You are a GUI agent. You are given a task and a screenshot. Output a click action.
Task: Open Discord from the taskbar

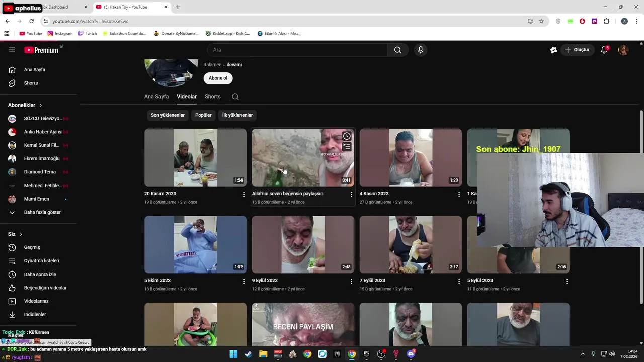[x=411, y=354]
